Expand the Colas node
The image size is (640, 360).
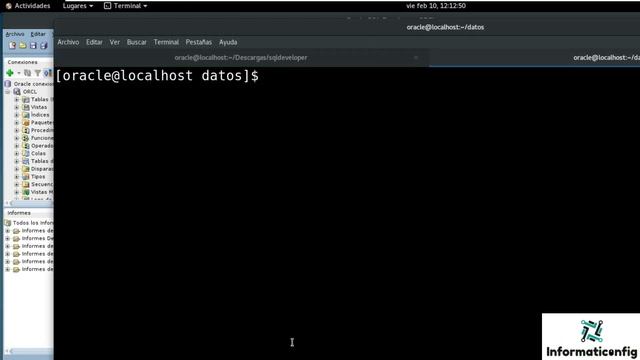coord(17,154)
